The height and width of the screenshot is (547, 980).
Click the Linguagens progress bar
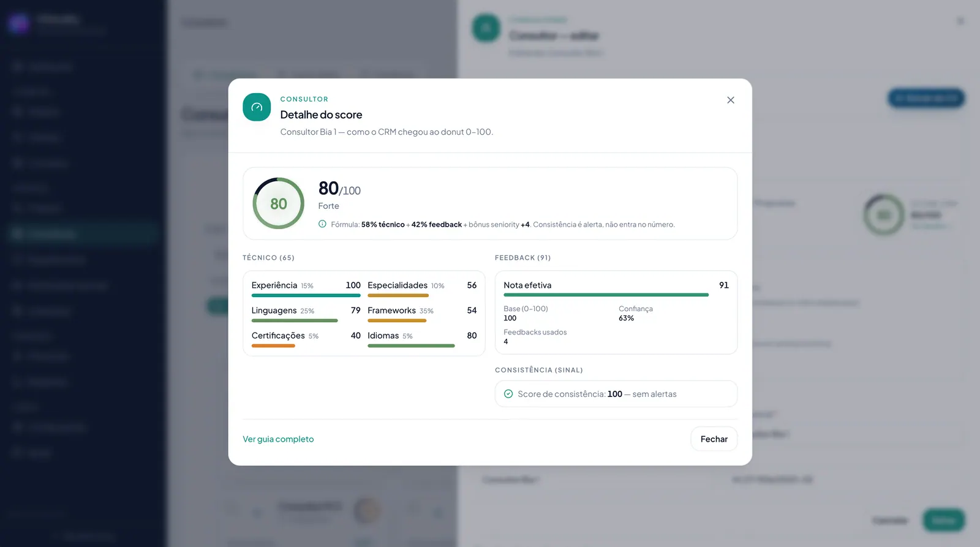click(295, 320)
